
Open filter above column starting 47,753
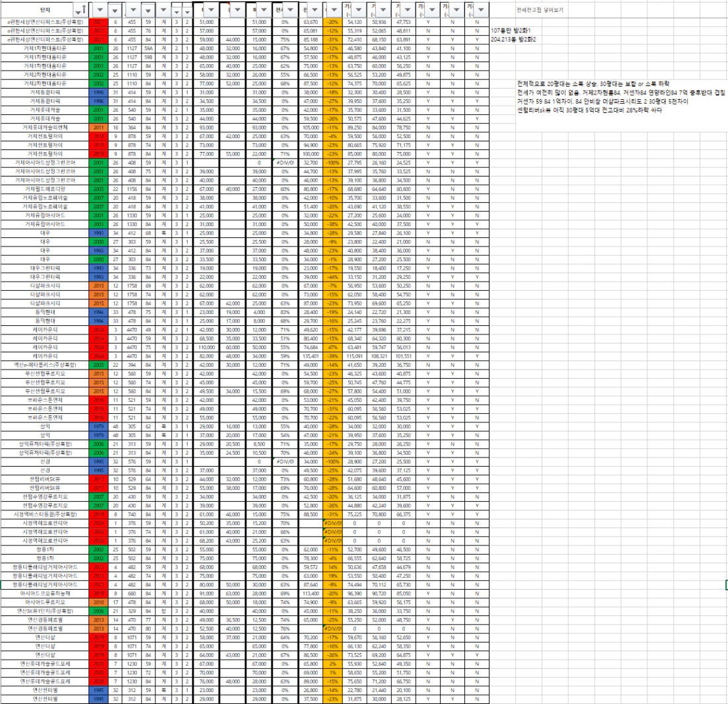click(x=407, y=10)
